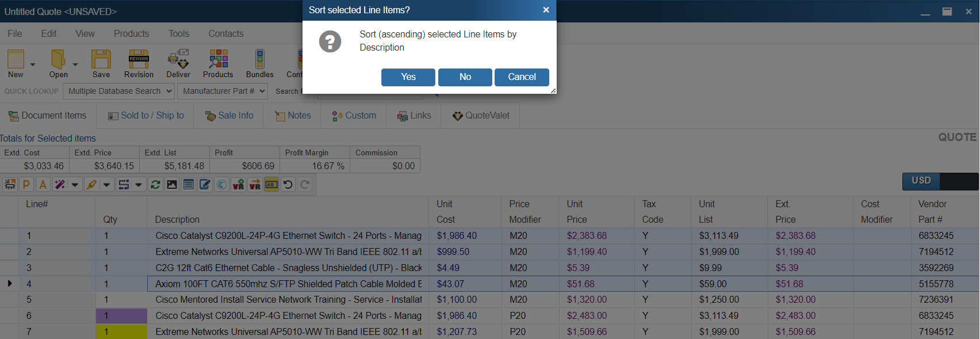Click the orange letter P icon
The width and height of the screenshot is (980, 339).
click(x=26, y=185)
